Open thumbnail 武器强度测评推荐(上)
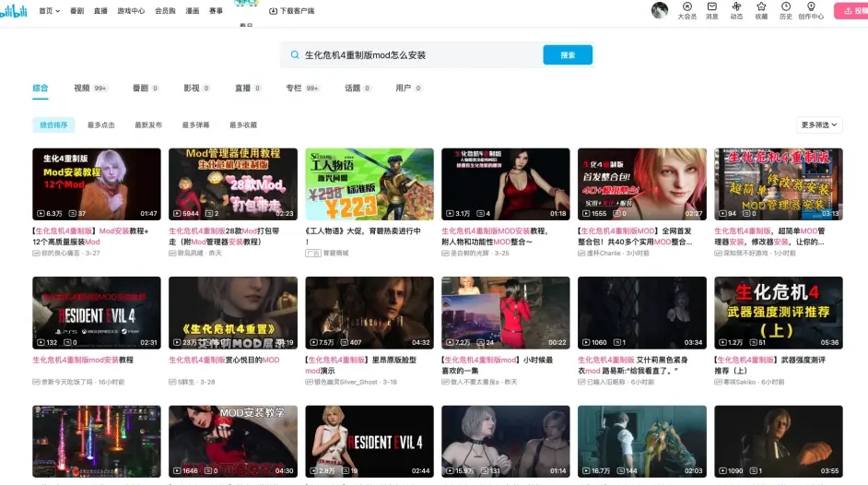The image size is (868, 485). (779, 313)
